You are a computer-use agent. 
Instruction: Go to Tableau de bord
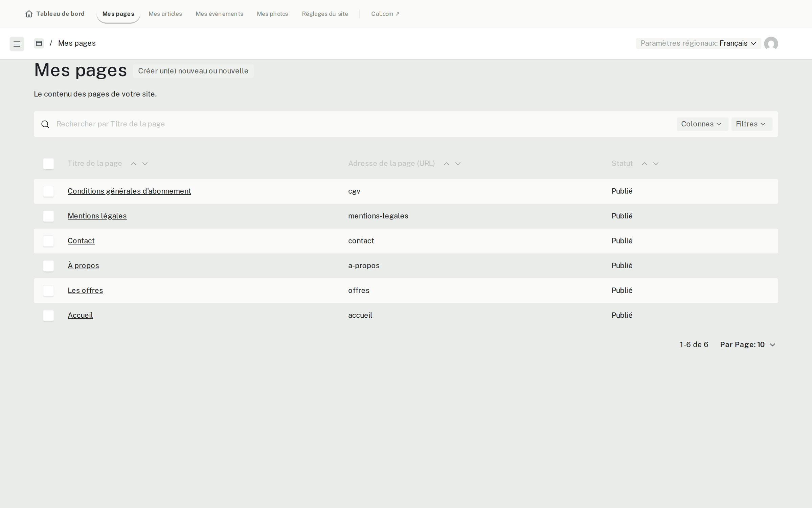point(55,14)
